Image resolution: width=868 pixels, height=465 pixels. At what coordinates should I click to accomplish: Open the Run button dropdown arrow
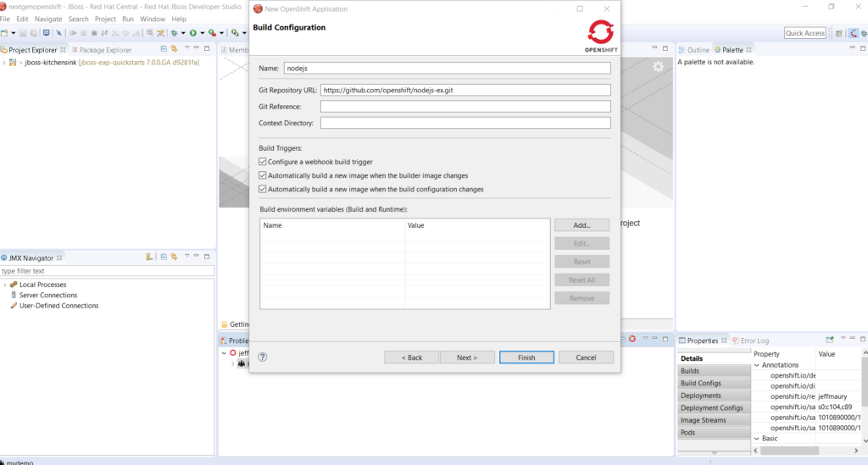pyautogui.click(x=203, y=33)
